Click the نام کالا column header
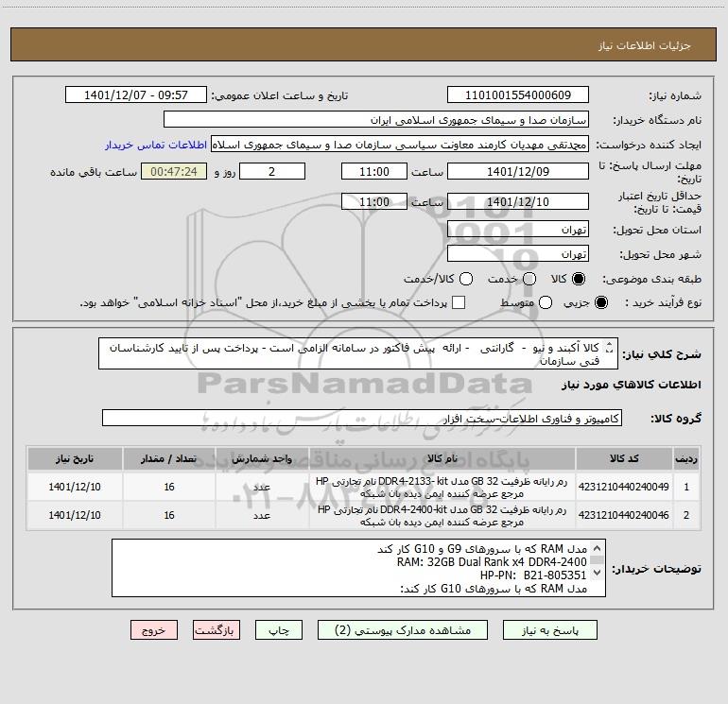The width and height of the screenshot is (728, 704). [x=442, y=458]
